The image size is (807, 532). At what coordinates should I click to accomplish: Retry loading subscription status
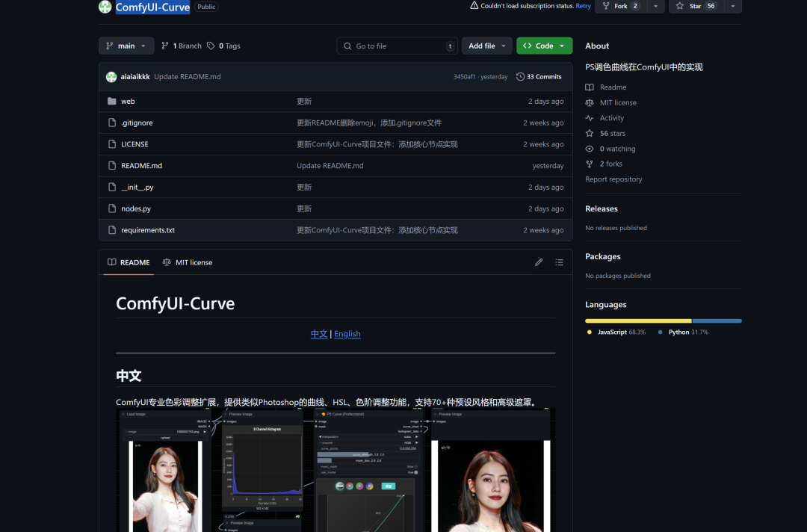(583, 6)
